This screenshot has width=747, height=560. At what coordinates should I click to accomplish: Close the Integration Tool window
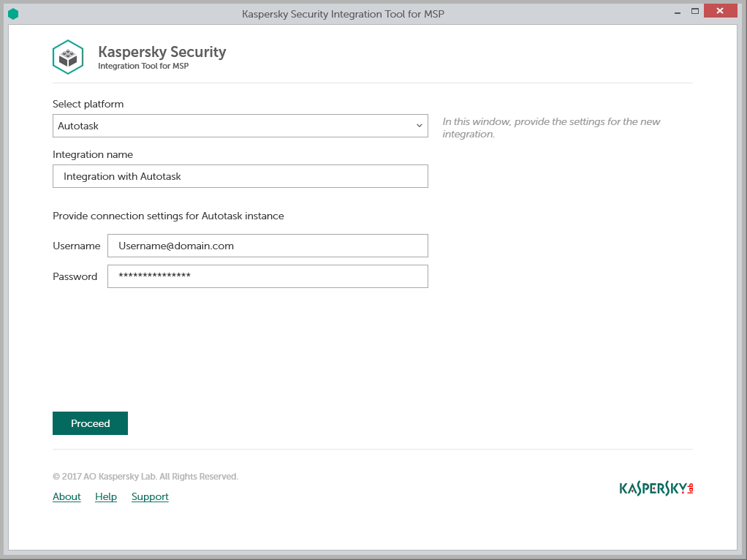pyautogui.click(x=721, y=11)
